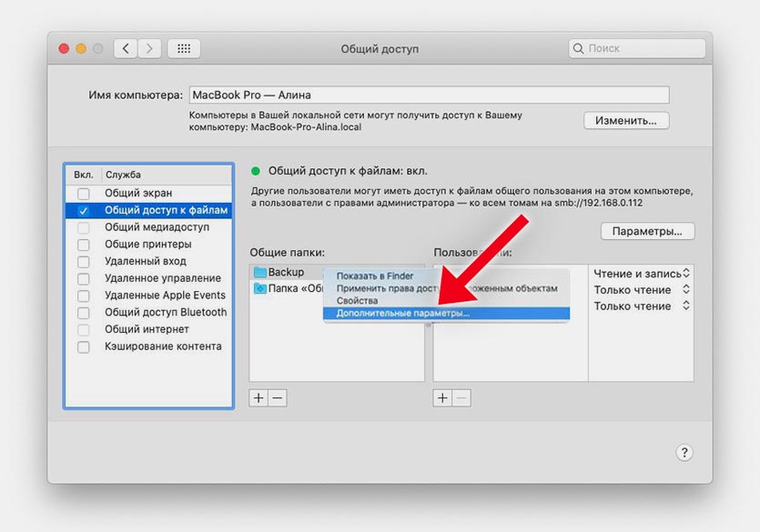Click the Изменить… button

(626, 121)
